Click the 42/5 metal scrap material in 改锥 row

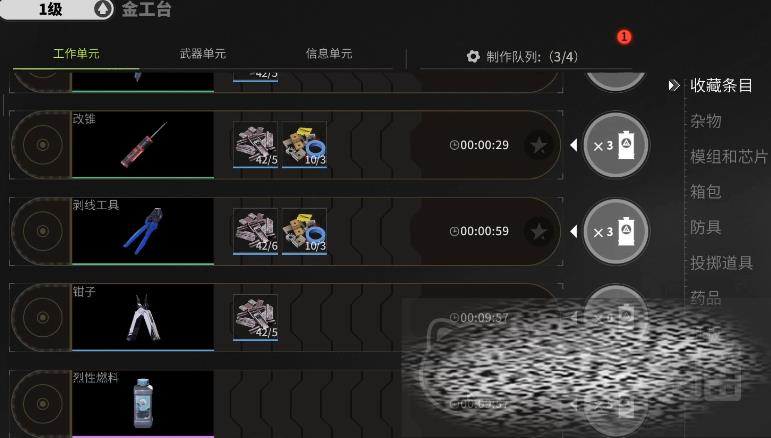255,145
